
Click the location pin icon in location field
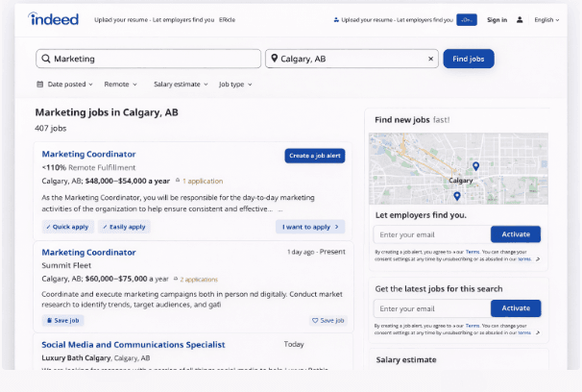275,59
